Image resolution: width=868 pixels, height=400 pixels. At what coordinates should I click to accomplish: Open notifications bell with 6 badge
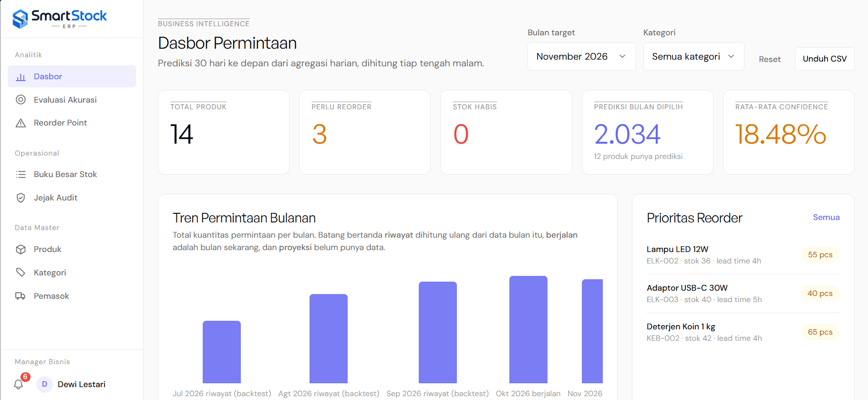tap(19, 384)
